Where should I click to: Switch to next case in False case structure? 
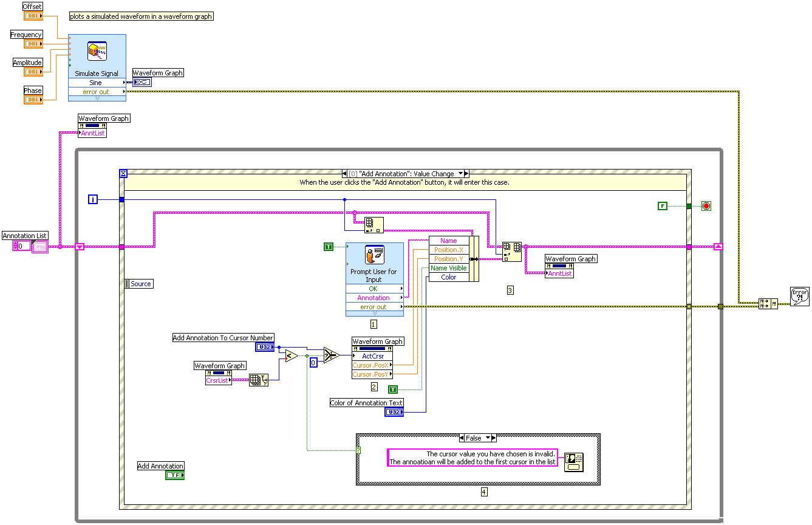pos(494,438)
